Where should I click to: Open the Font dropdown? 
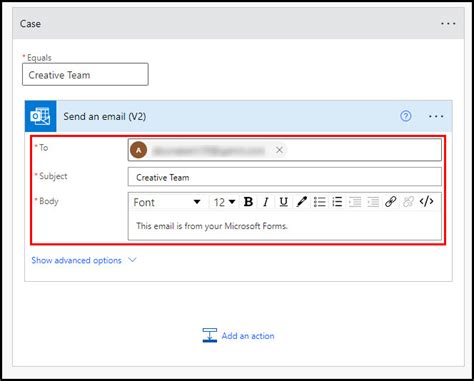(x=167, y=202)
